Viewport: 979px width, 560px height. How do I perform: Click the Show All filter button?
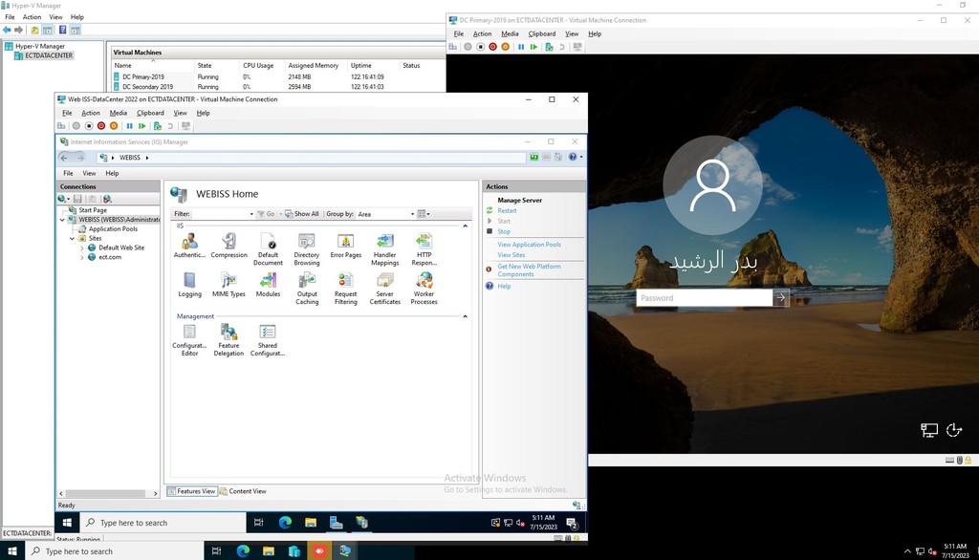302,214
